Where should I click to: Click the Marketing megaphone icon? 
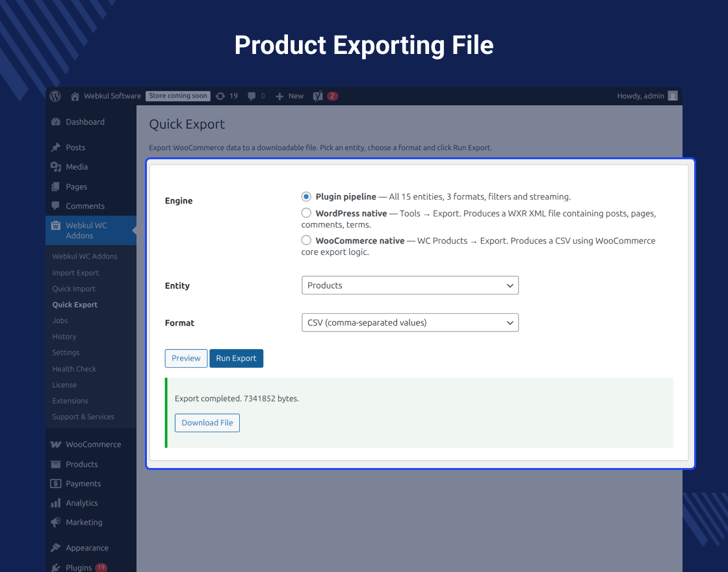pos(56,522)
